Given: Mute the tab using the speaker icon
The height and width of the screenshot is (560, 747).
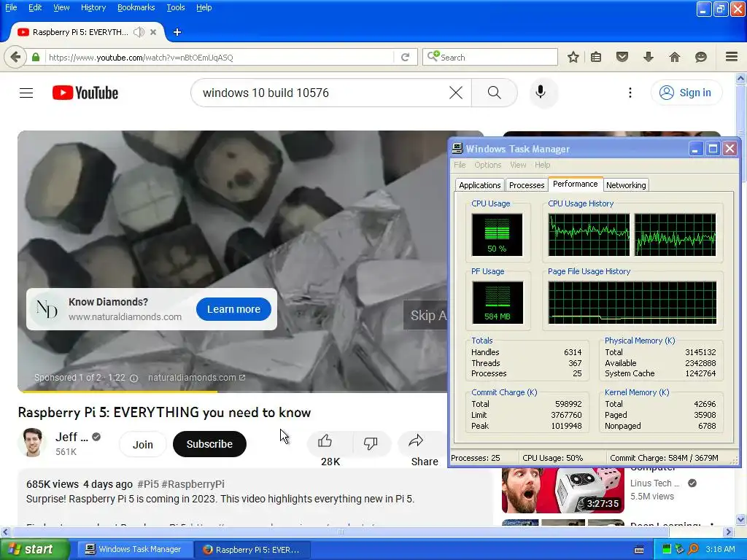Looking at the screenshot, I should tap(139, 32).
